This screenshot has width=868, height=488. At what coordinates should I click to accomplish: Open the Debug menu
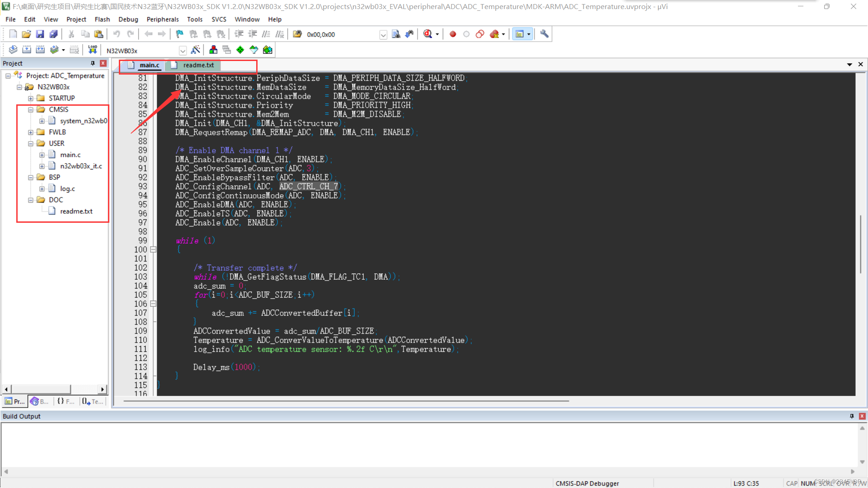point(128,19)
